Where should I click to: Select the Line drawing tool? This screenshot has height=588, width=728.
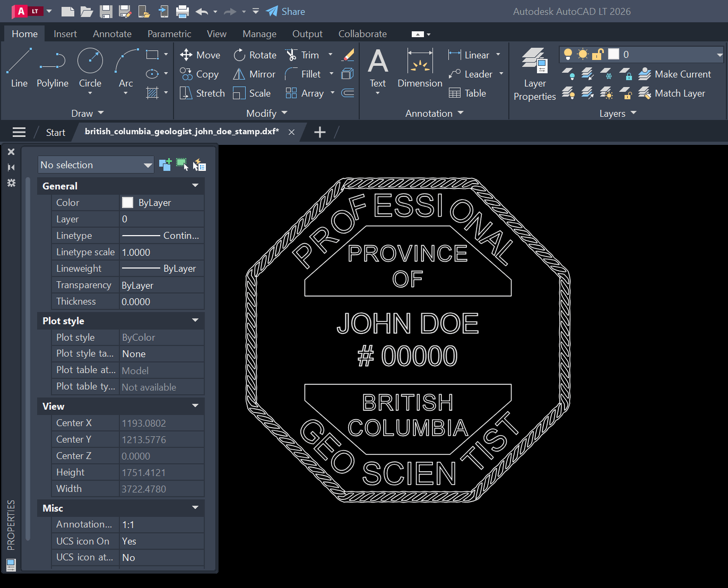click(x=19, y=68)
